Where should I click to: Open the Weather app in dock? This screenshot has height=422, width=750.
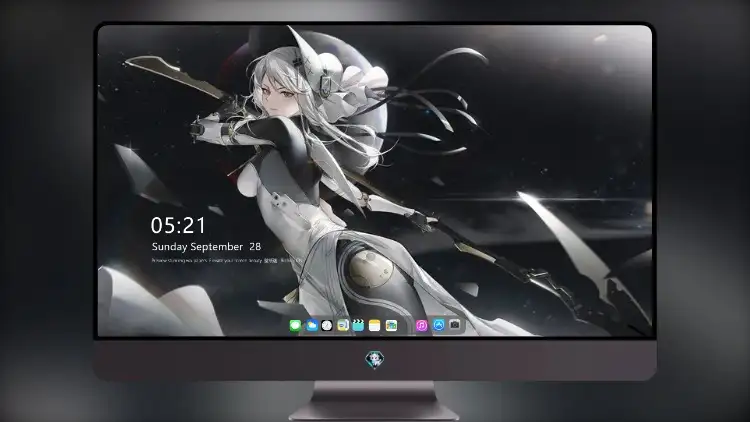click(311, 326)
